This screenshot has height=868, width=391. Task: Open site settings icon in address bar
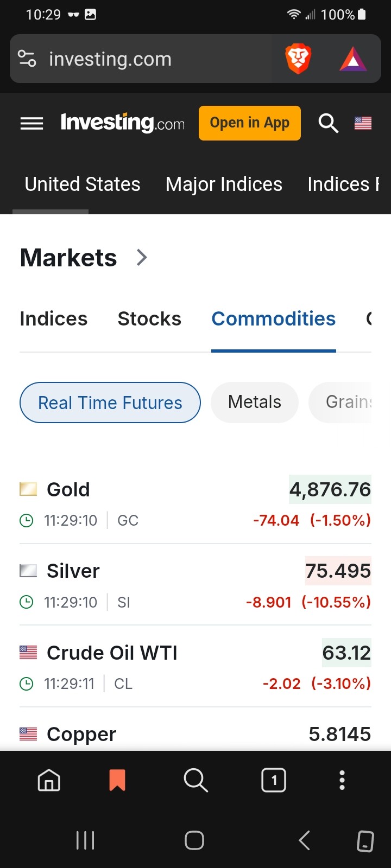[x=27, y=59]
